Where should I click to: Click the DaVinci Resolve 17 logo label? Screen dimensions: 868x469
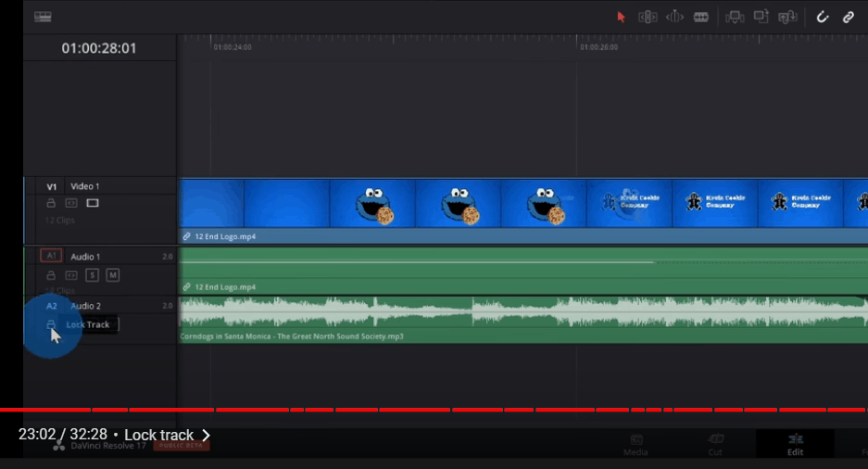click(100, 446)
